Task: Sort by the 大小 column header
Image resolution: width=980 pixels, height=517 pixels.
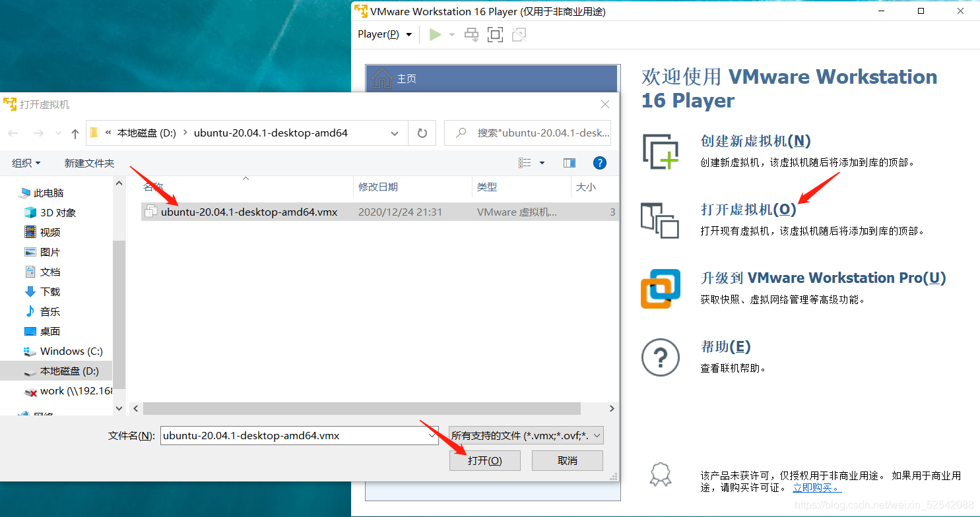Action: tap(594, 187)
